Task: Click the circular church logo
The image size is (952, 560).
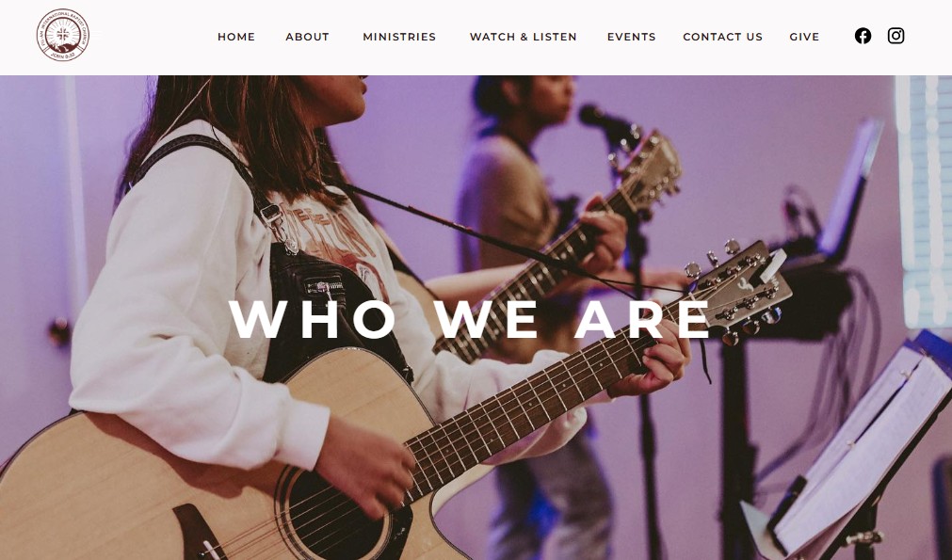Action: 62,35
